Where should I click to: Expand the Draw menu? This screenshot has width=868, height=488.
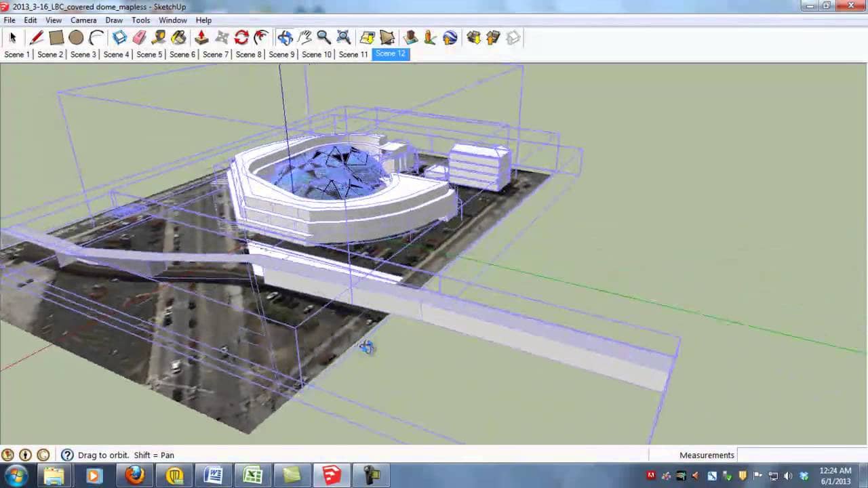(114, 20)
